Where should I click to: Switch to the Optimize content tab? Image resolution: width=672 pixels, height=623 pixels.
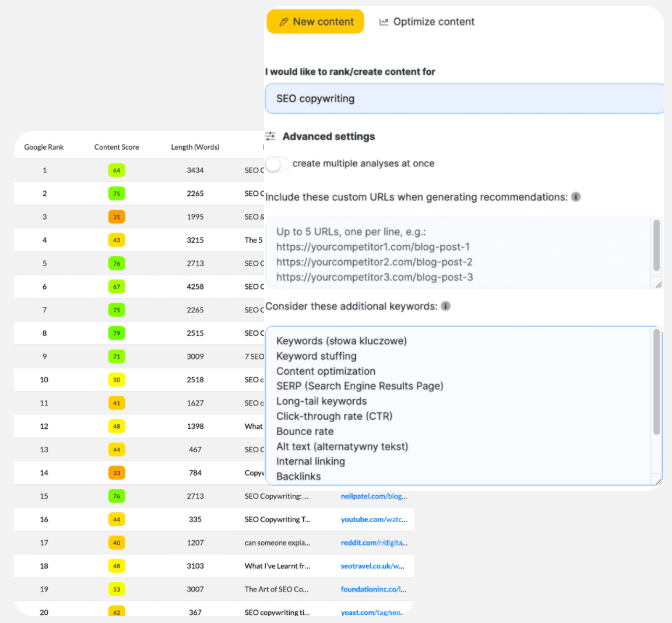click(x=426, y=22)
